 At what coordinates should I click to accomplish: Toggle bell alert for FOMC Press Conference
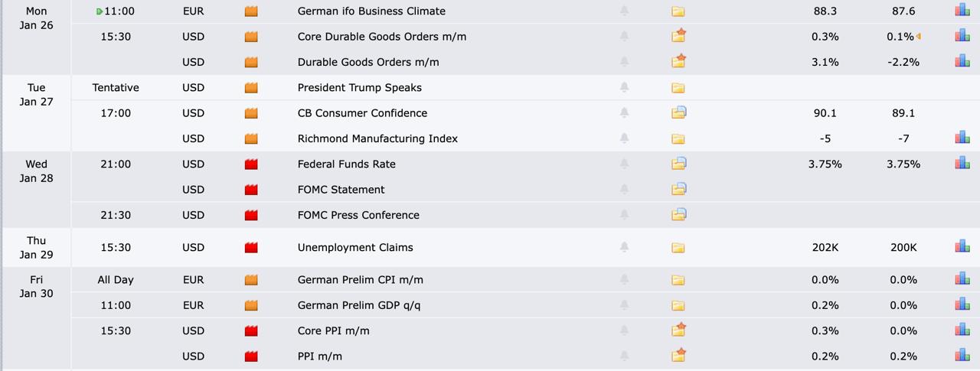624,215
